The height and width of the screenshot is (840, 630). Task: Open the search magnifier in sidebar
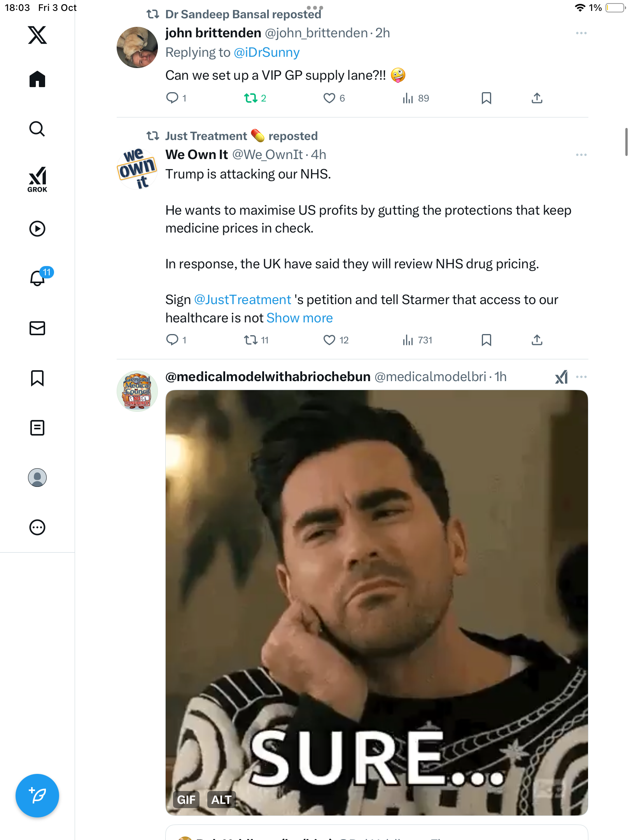37,129
